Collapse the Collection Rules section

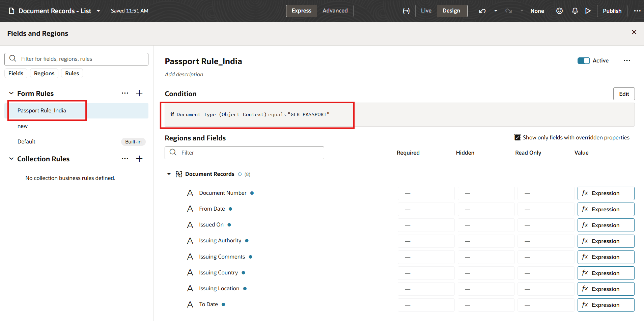(11, 159)
